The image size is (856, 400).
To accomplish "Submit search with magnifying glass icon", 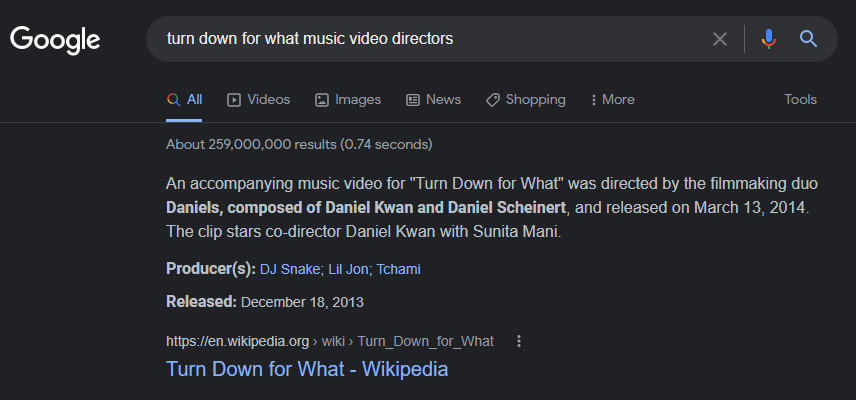I will click(x=809, y=39).
